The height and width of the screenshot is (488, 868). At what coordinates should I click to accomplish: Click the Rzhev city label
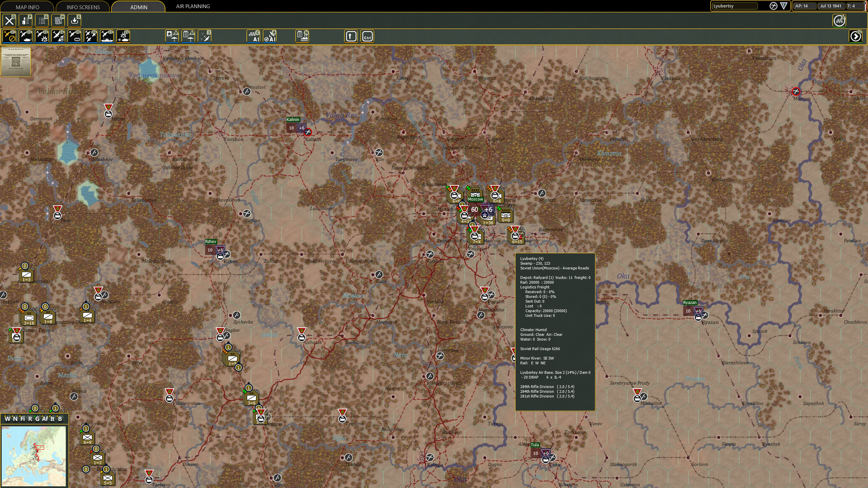click(x=211, y=241)
